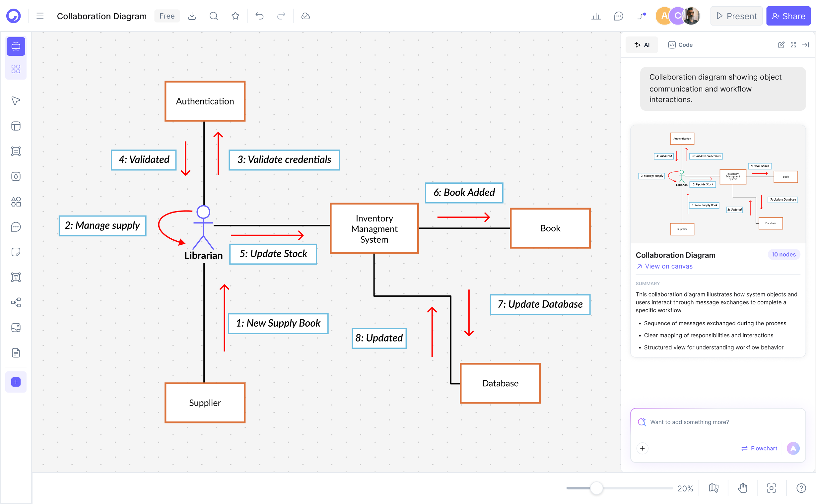Open the Flowchart diagram type selector
Screen dimensions: 816x504
point(759,448)
